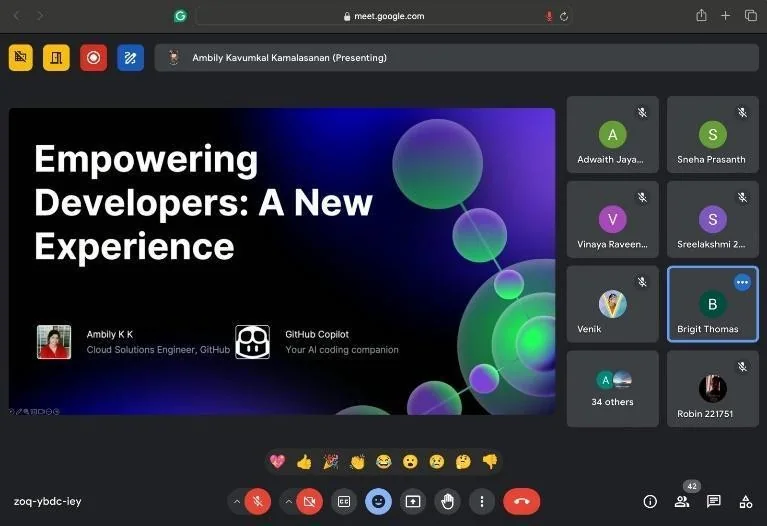Screen dimensions: 767x526
Task: Click the yellow disable-camera extension icon
Action: (21, 58)
